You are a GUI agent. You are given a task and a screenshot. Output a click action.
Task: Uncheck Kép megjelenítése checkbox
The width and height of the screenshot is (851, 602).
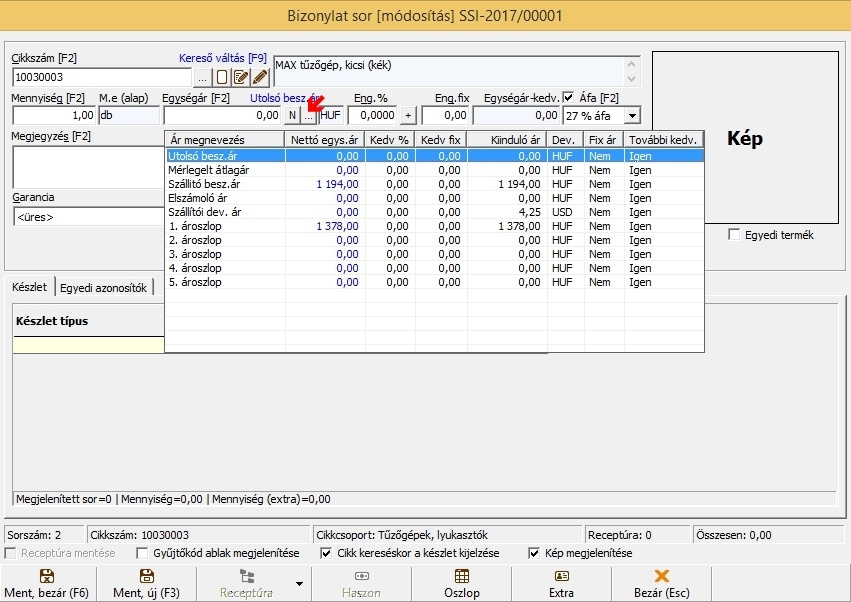[535, 553]
